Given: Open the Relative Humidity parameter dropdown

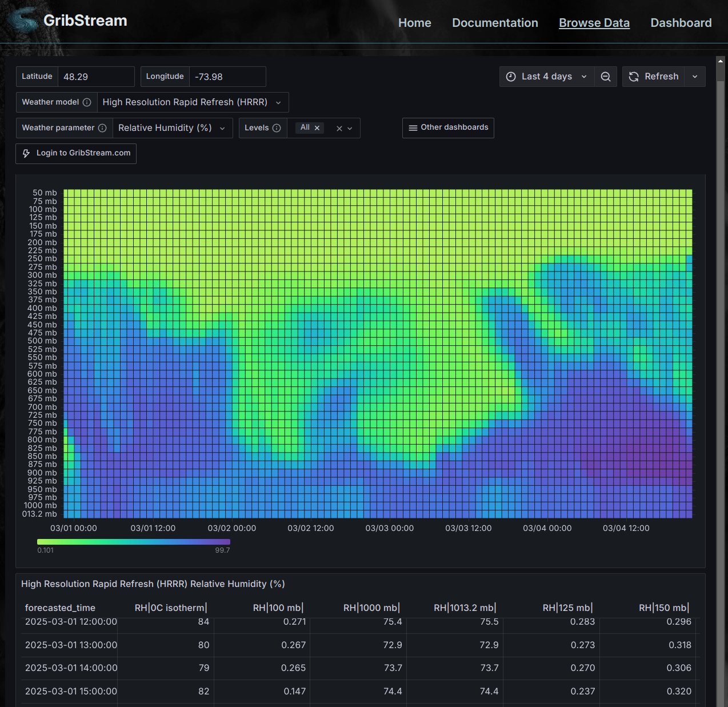Looking at the screenshot, I should (171, 128).
